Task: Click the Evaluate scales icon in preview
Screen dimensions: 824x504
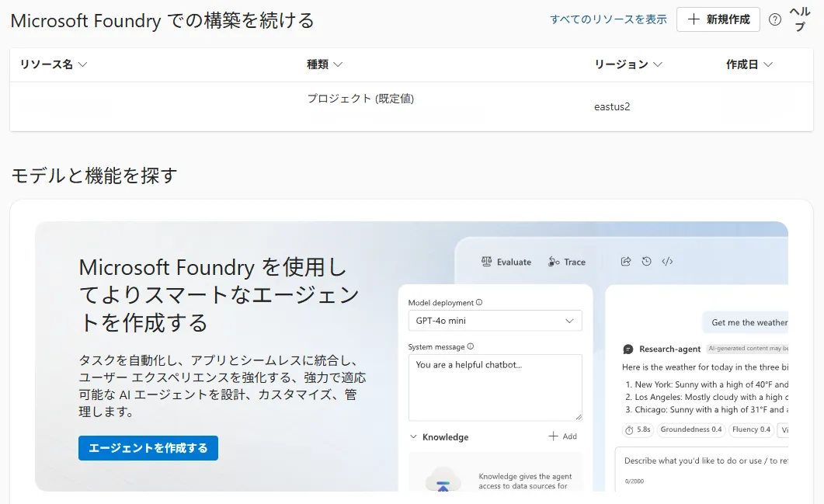Action: coord(487,261)
